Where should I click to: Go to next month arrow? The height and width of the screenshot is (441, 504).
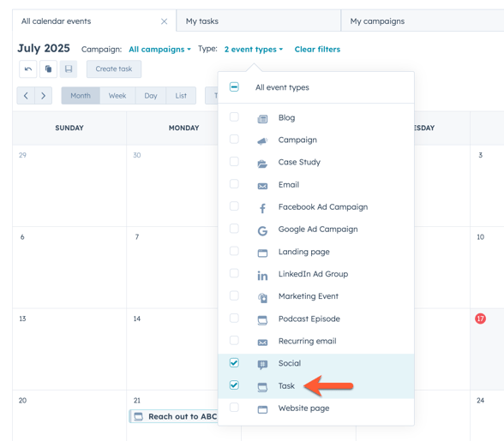point(44,96)
